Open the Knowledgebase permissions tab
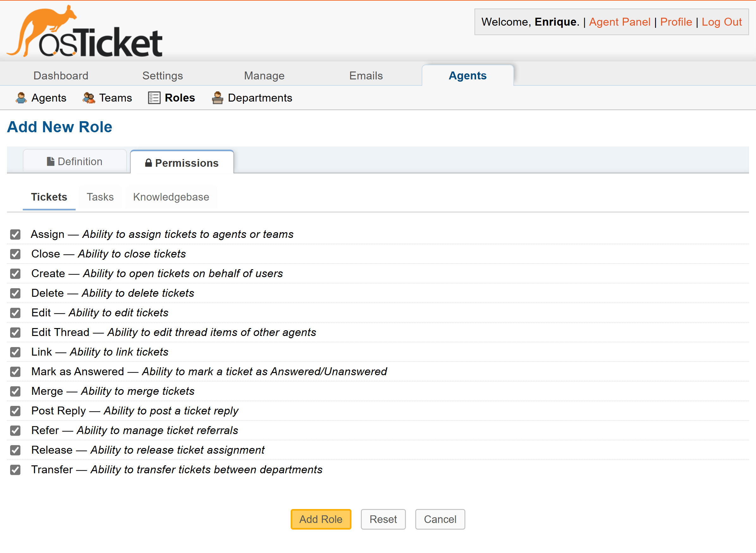The image size is (756, 553). tap(171, 197)
